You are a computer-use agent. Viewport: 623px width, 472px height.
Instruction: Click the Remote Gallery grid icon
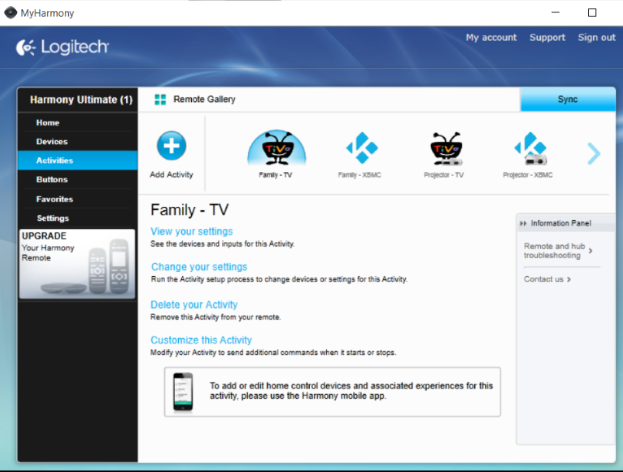(160, 99)
